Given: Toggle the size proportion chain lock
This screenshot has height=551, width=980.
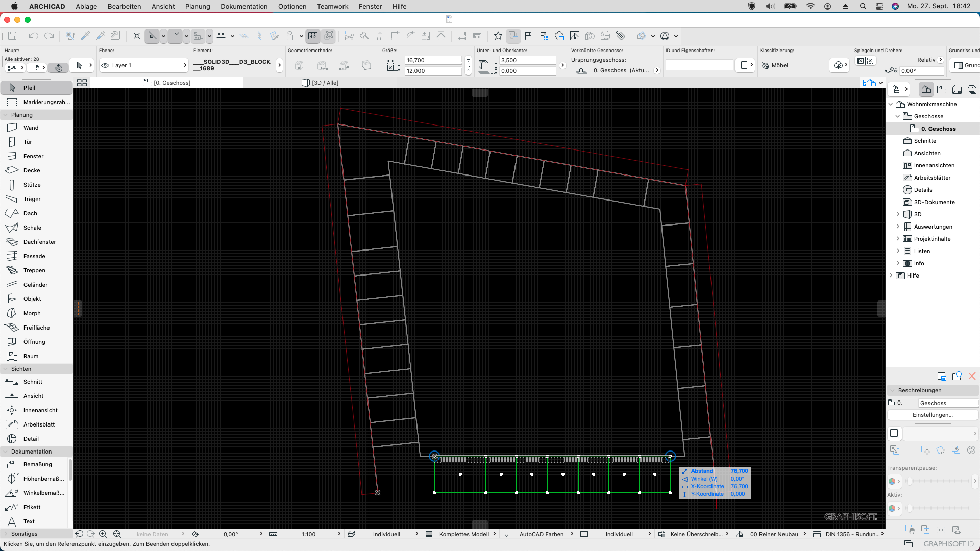Looking at the screenshot, I should 468,65.
